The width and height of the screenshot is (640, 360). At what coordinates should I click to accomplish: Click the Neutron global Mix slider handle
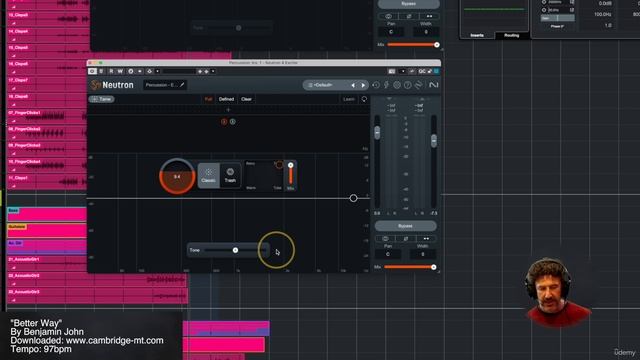point(433,267)
